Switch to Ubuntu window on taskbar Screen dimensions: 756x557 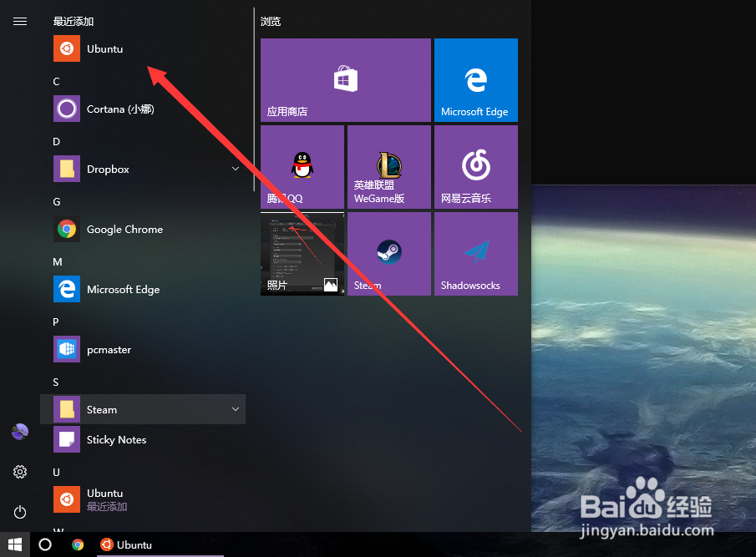tap(160, 544)
